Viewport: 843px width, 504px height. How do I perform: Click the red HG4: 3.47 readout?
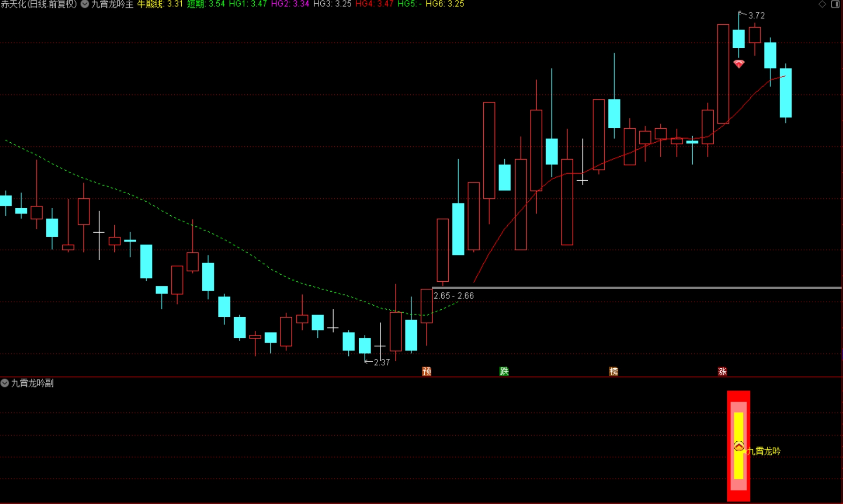(375, 4)
